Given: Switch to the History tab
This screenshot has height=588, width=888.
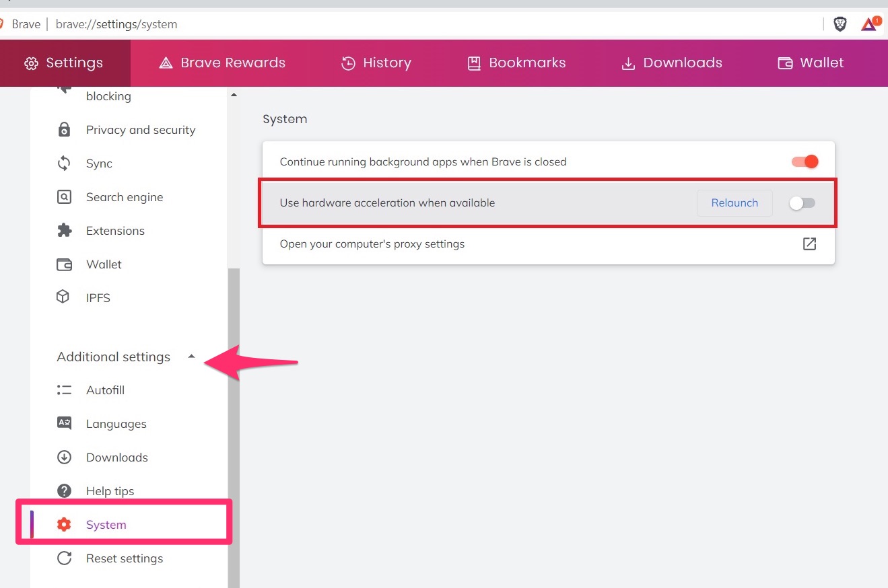Looking at the screenshot, I should click(376, 63).
